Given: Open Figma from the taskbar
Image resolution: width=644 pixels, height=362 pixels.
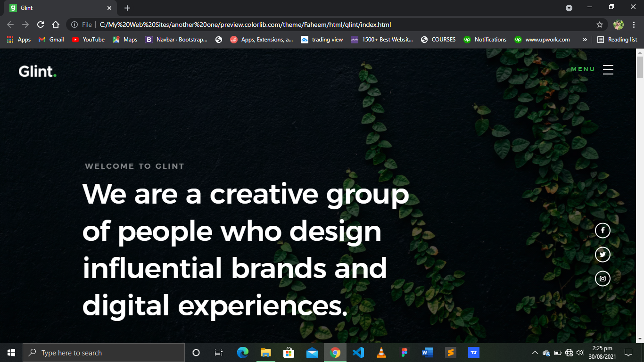Looking at the screenshot, I should pyautogui.click(x=404, y=353).
